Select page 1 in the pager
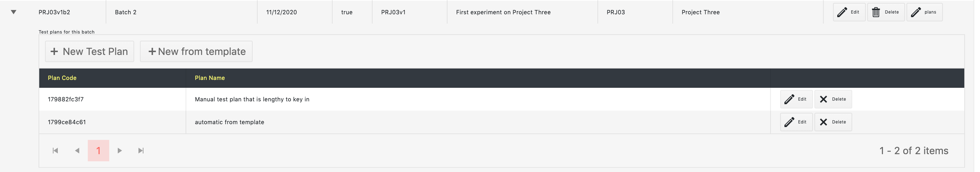Screen dimensions: 980x172 99,151
